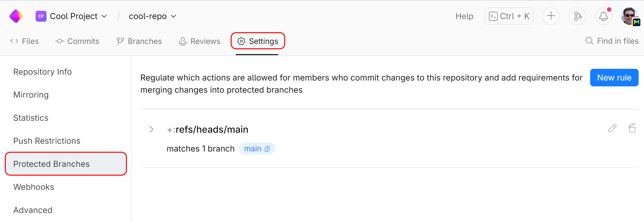The height and width of the screenshot is (222, 644).
Task: Open the merge requests icon in header
Action: 577,16
